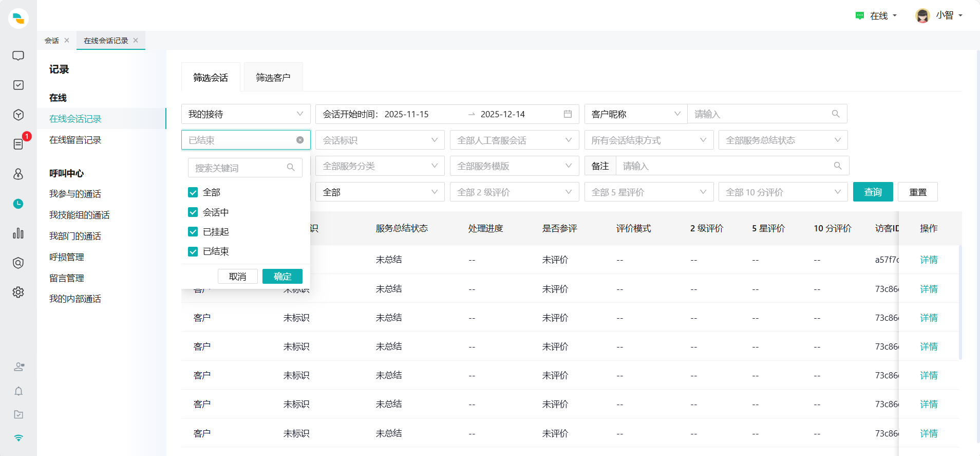Expand the 我的接待 dropdown
Image resolution: width=980 pixels, height=456 pixels.
point(246,114)
